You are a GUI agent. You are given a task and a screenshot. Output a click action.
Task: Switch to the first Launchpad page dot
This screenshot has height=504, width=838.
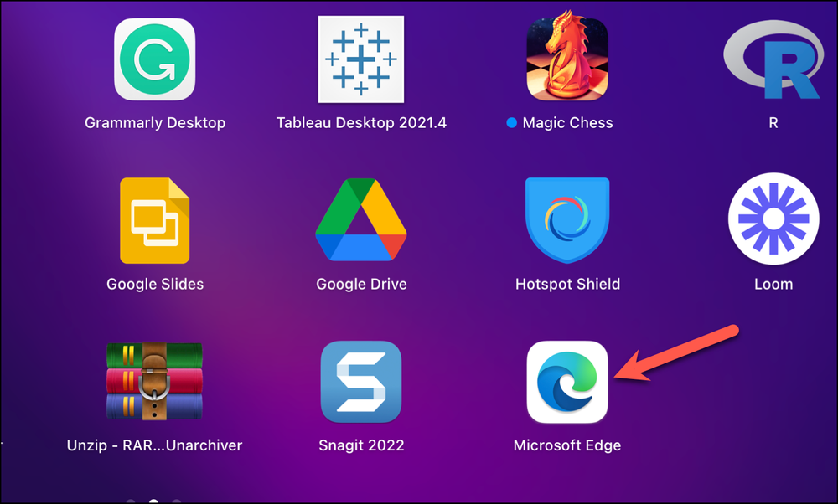[131, 501]
